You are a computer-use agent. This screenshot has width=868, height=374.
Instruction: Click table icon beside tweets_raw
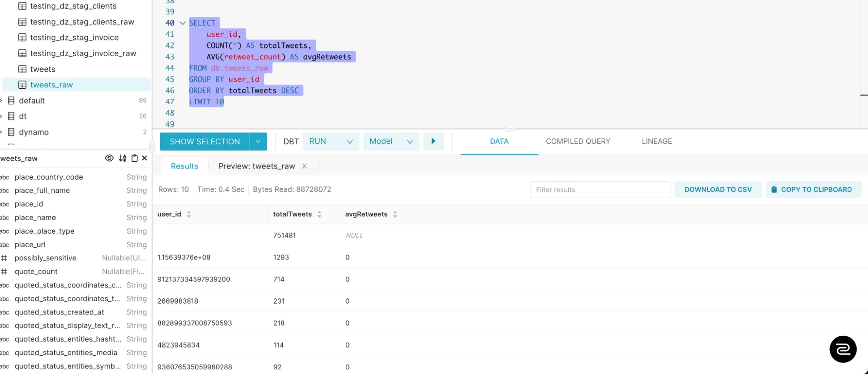pyautogui.click(x=22, y=85)
